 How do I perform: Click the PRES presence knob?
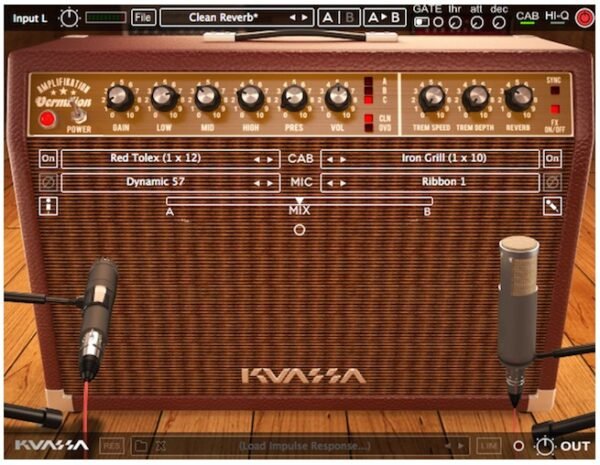point(294,98)
